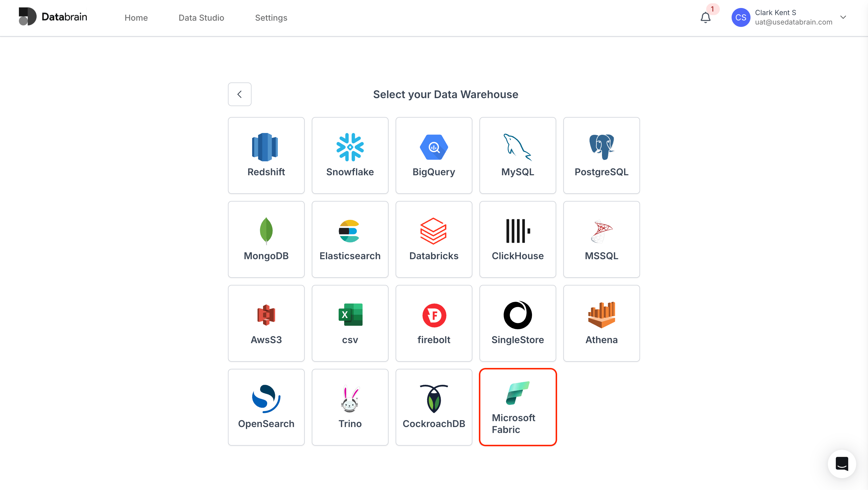
Task: Pick the firebolt red circle icon
Action: coord(434,315)
